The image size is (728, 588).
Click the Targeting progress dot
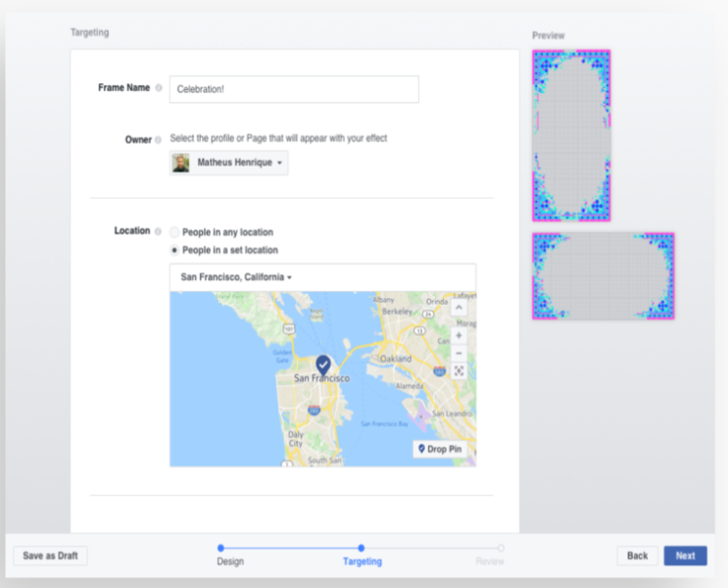tap(362, 548)
